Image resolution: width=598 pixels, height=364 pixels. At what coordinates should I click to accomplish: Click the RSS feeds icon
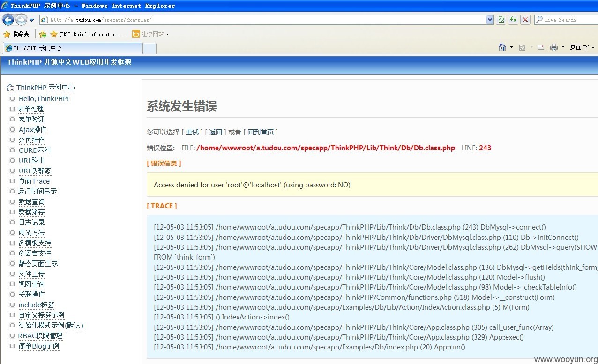[522, 47]
